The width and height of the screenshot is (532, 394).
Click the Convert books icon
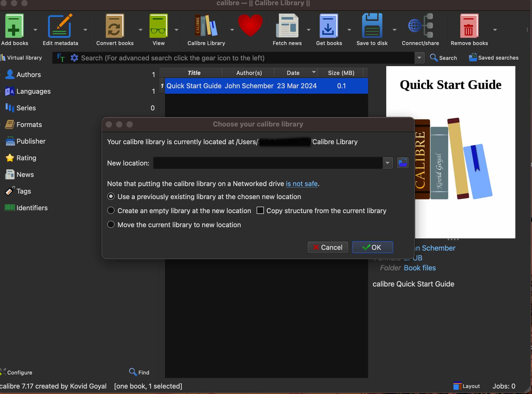pos(115,26)
